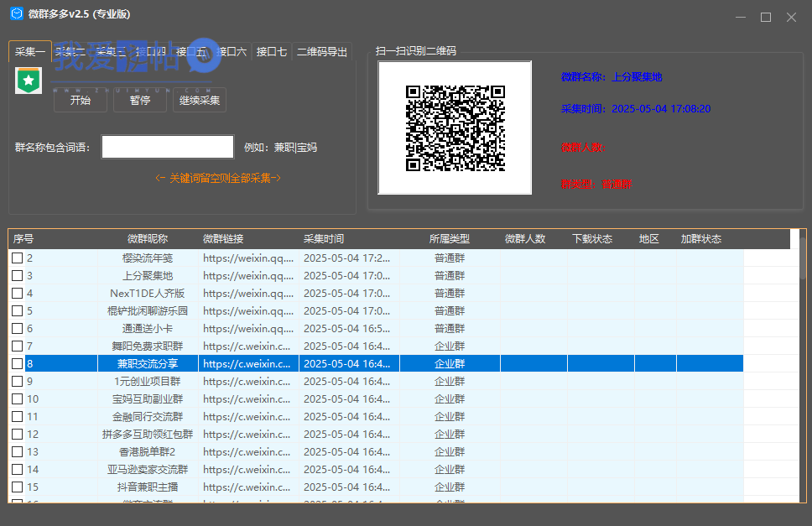Screen dimensions: 812x526
Task: Tick checkbox for row 12 拼多多互助领红包群
Action: point(17,434)
